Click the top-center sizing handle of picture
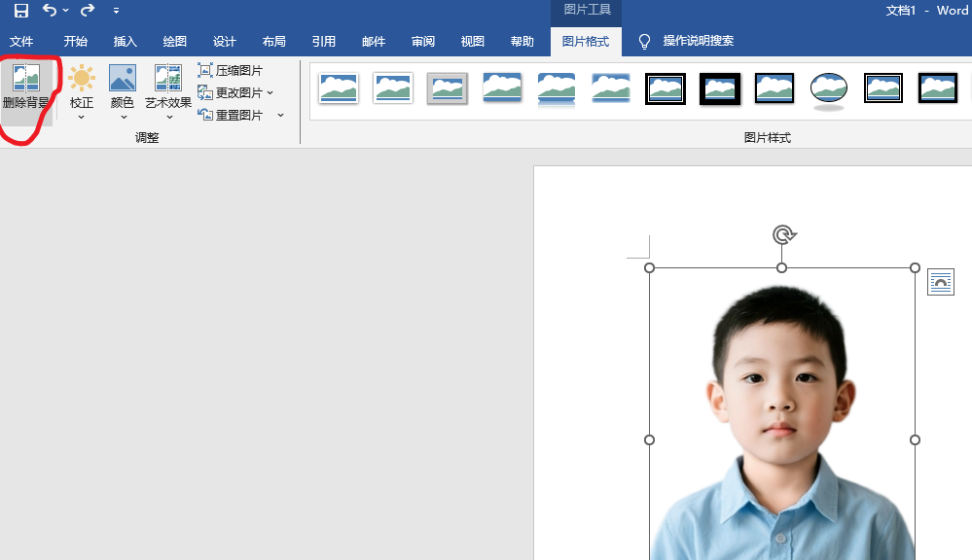The width and height of the screenshot is (972, 560). click(x=781, y=267)
